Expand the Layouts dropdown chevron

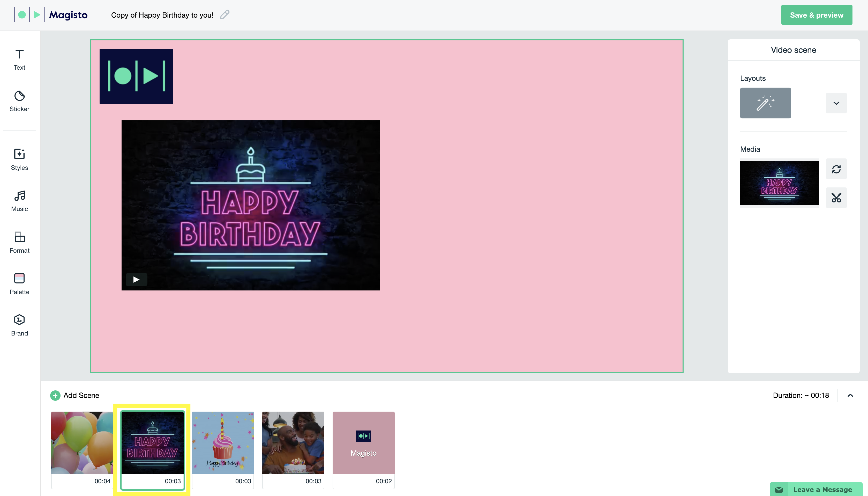pos(836,103)
